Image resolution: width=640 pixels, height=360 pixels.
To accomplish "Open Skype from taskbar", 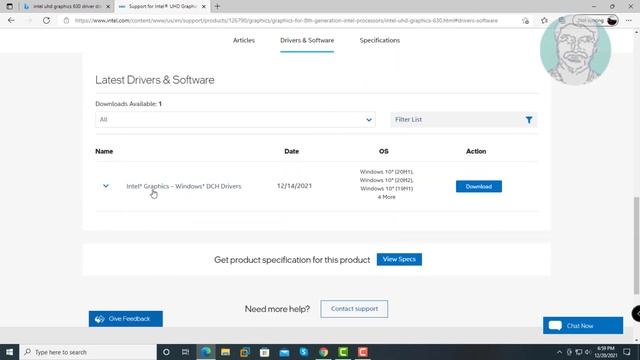I will 304,352.
